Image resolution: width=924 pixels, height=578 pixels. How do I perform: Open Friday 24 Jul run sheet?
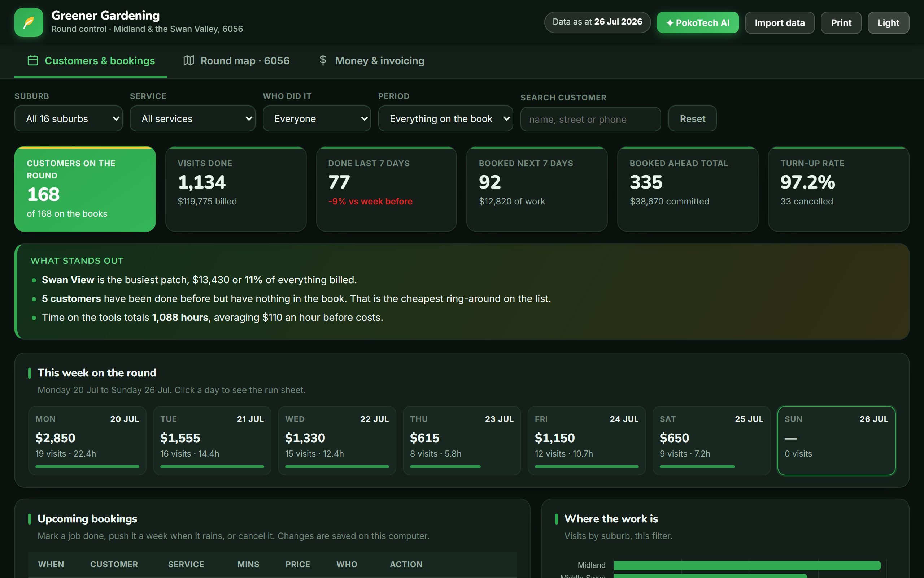[x=587, y=440]
